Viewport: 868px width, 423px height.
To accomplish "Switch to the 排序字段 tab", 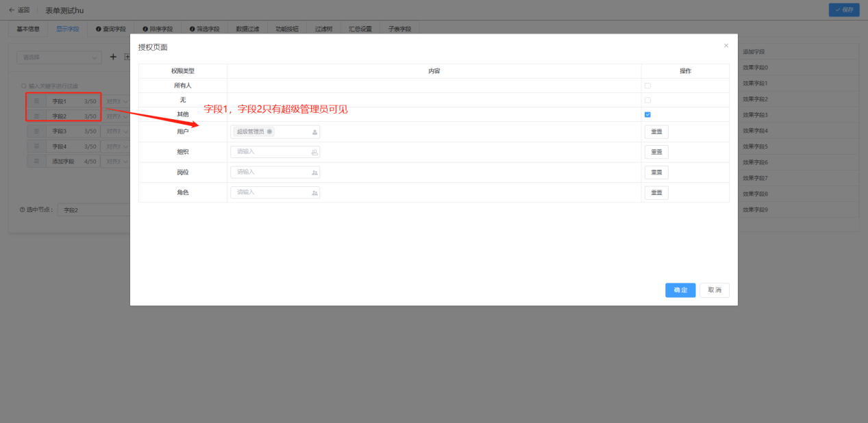I will pos(158,29).
